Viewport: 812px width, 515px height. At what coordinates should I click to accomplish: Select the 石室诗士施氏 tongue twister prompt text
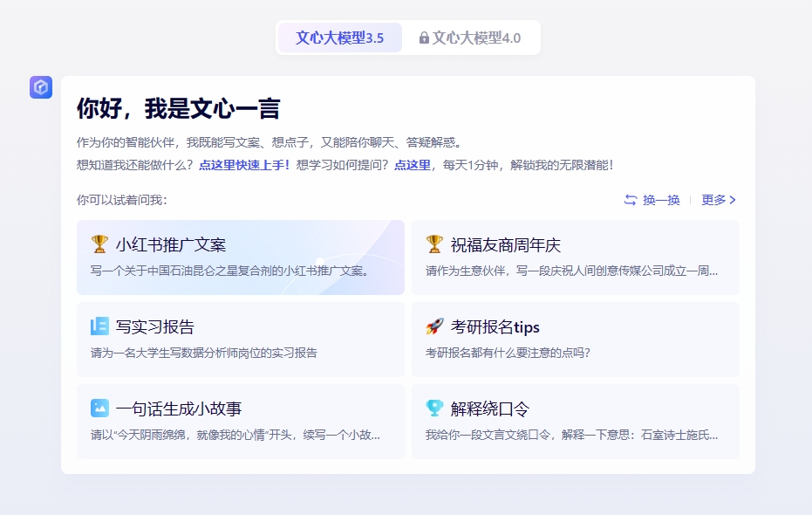coord(571,435)
